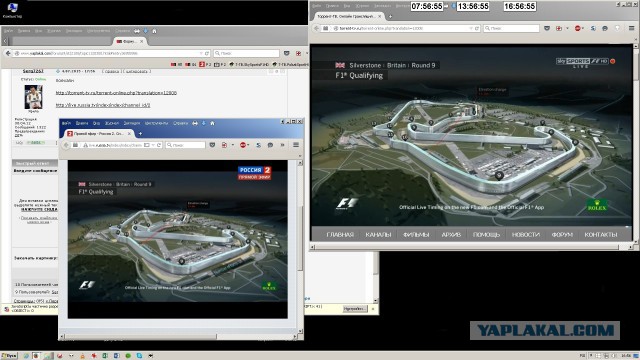Screen dimensions: 640x360
Task: Open НОВОСТИ on the torrent-tv site menu
Action: point(526,235)
